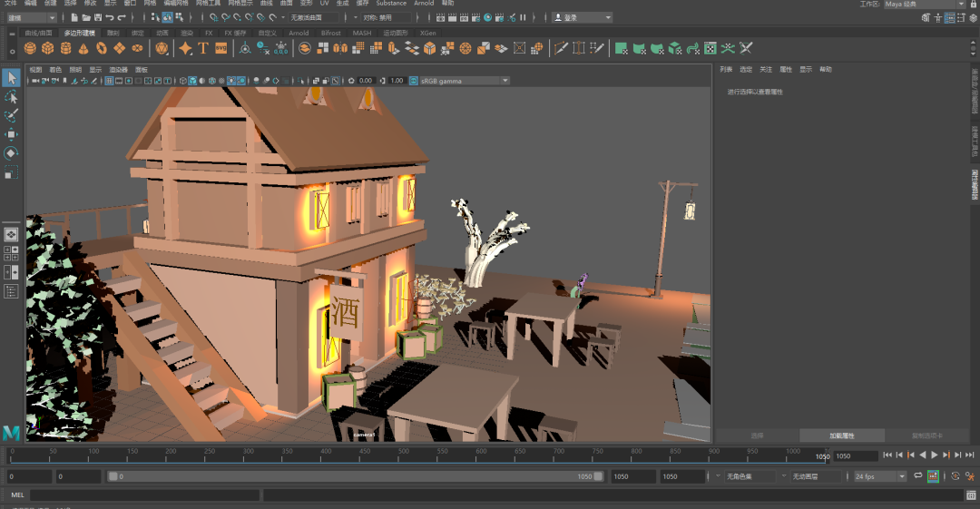Toggle the Attribute Editor panel icon

tap(949, 17)
